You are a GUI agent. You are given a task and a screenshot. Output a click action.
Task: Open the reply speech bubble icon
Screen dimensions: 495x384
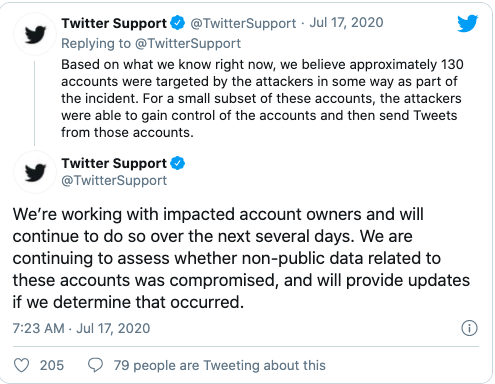click(x=95, y=365)
